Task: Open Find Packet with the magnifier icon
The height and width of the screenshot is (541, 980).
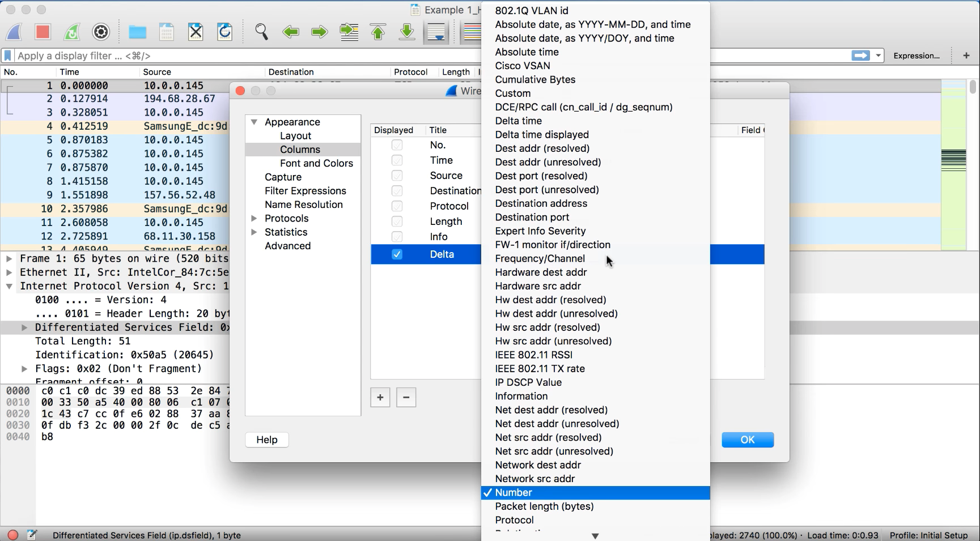Action: click(261, 32)
